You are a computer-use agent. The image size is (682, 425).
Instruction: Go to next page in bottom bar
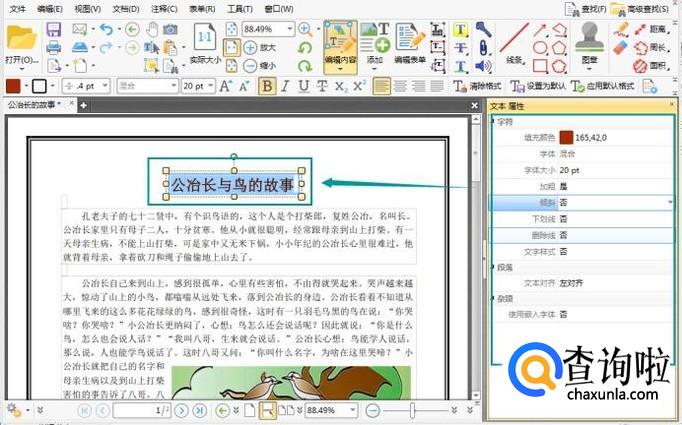point(182,410)
